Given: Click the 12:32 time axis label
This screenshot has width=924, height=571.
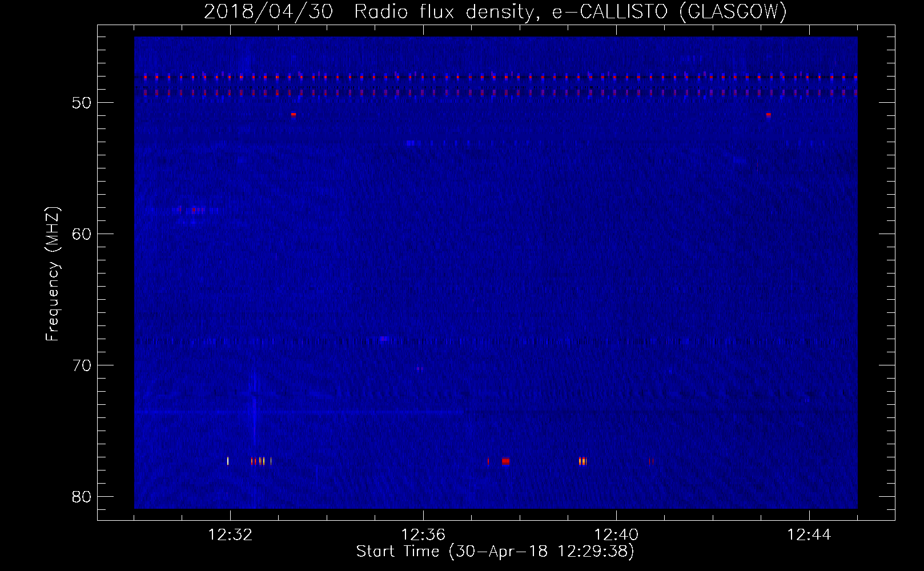Looking at the screenshot, I should [230, 535].
